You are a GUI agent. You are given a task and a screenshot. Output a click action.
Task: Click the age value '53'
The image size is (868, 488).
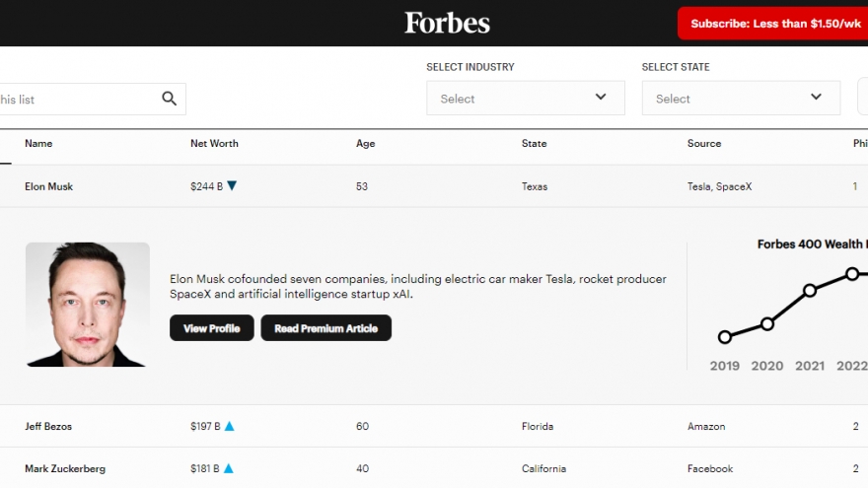click(x=361, y=186)
